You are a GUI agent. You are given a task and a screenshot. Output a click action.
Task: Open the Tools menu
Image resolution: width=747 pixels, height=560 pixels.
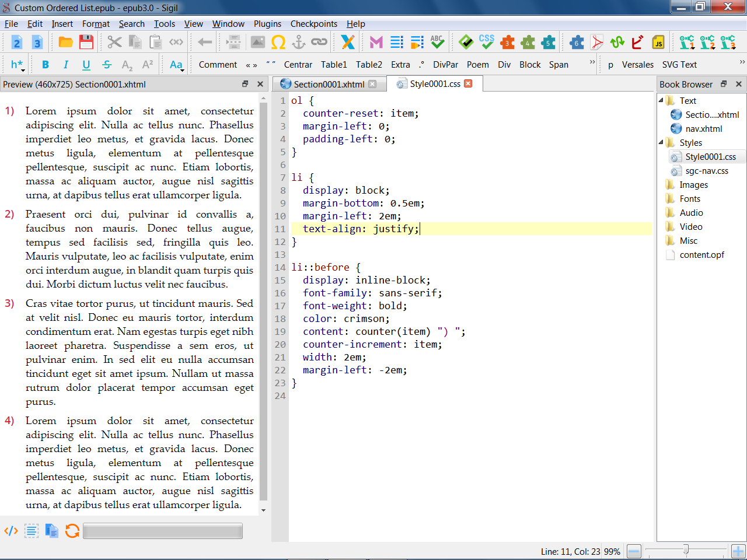click(x=164, y=24)
